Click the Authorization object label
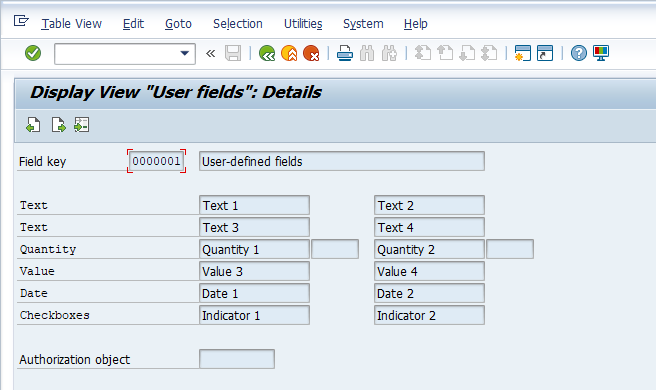 click(x=74, y=359)
